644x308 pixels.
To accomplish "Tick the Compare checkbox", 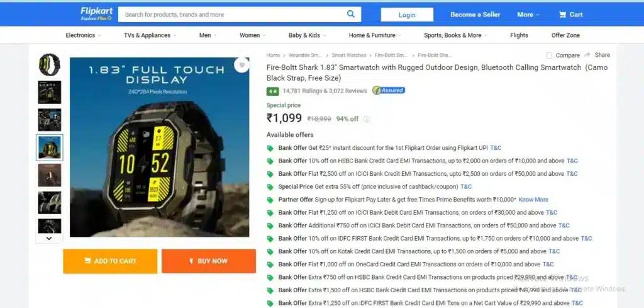I will [549, 55].
